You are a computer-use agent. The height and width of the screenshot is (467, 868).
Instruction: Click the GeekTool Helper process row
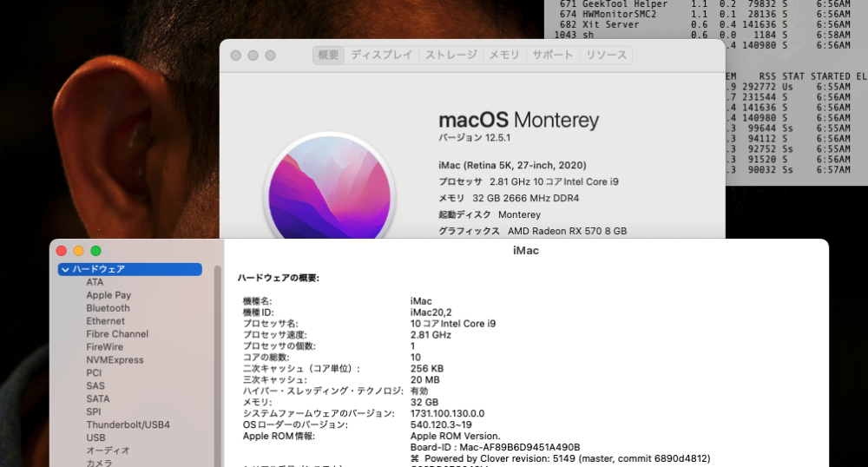tap(704, 3)
